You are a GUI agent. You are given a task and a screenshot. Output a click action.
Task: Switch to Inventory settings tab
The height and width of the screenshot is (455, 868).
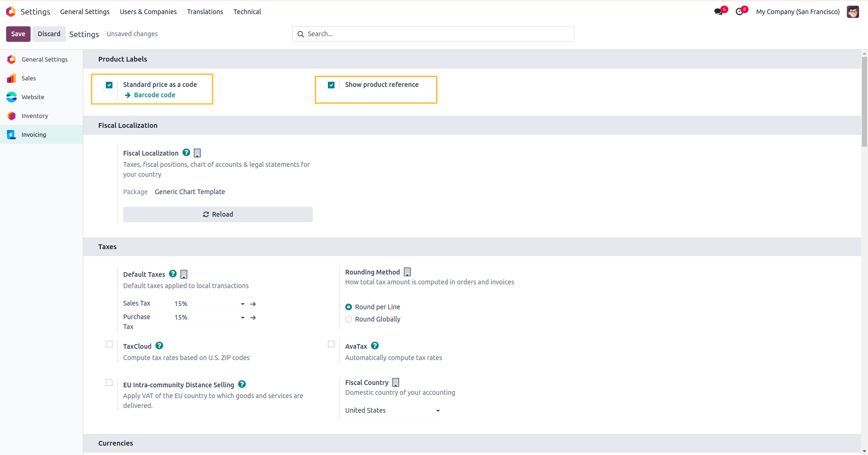34,116
